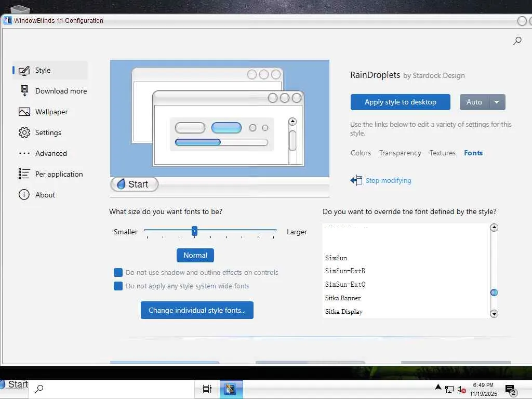Click Apply style to desktop
532x399 pixels.
click(x=401, y=102)
